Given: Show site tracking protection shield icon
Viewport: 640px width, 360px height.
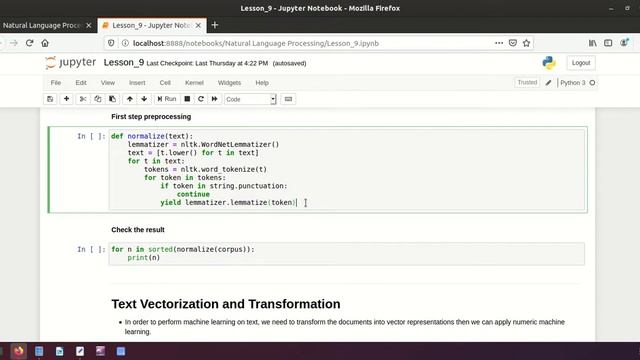Looking at the screenshot, I should (x=111, y=43).
